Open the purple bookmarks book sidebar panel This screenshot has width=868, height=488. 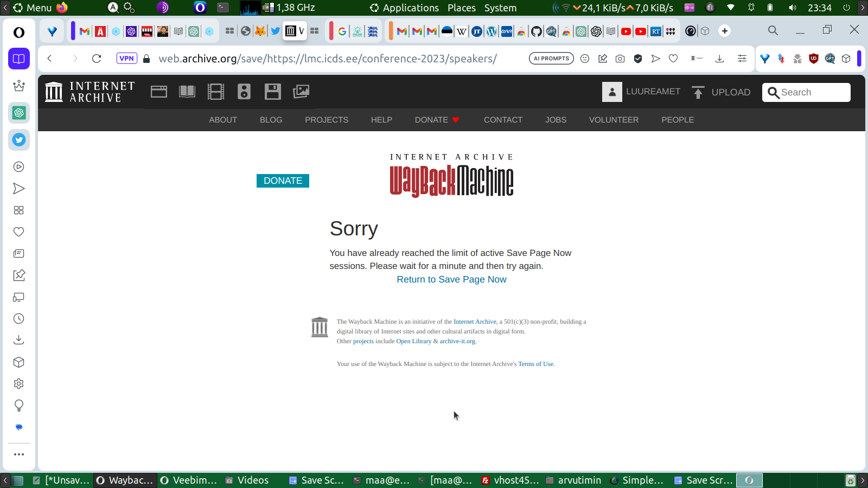pos(19,59)
